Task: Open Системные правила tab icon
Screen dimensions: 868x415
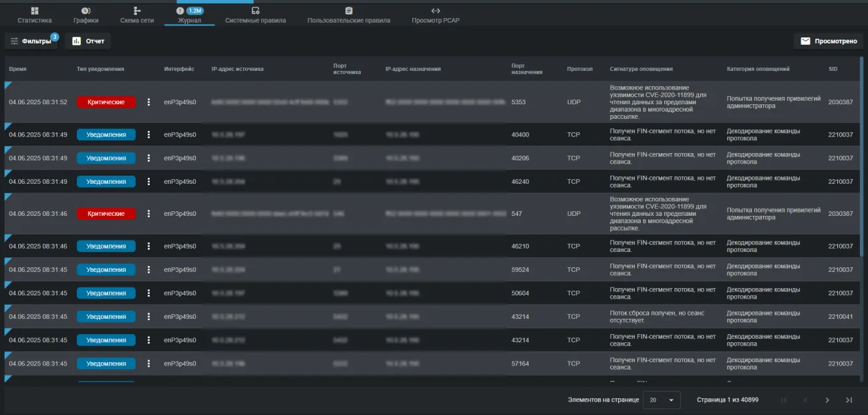Action: point(255,11)
